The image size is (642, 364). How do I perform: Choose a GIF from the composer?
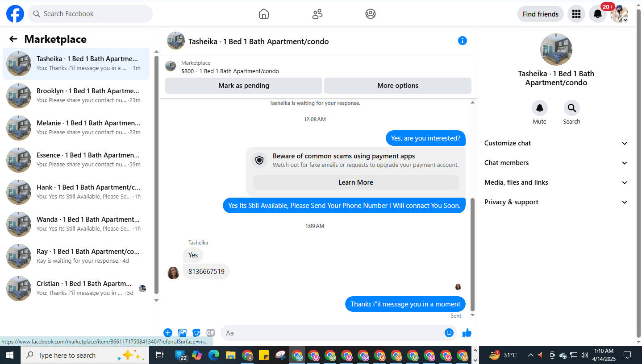[x=211, y=333]
